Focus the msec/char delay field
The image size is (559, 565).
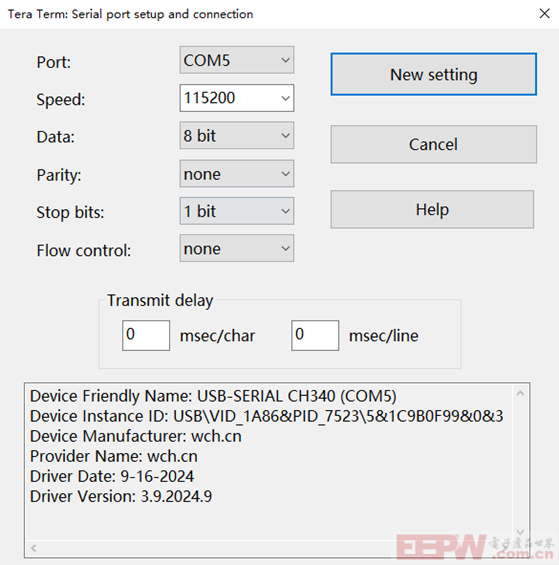click(x=146, y=335)
